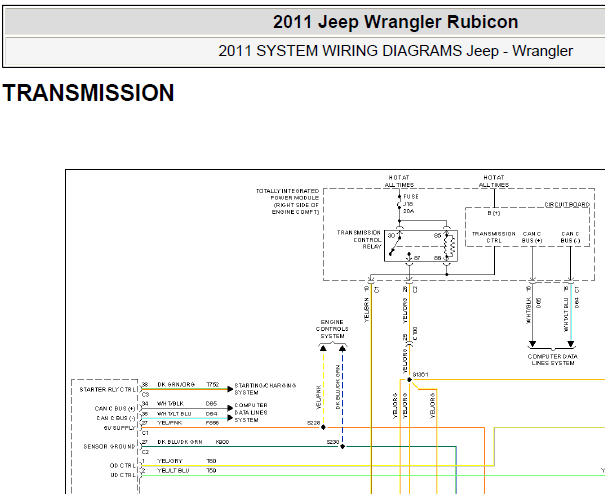Click the 'DK GRN/ORG' wire color label

tap(176, 385)
